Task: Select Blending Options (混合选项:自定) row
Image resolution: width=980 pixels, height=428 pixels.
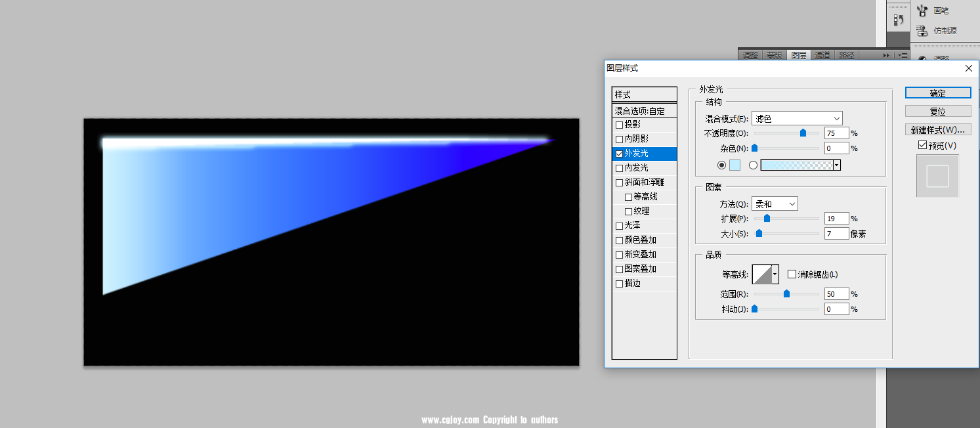Action: [645, 111]
